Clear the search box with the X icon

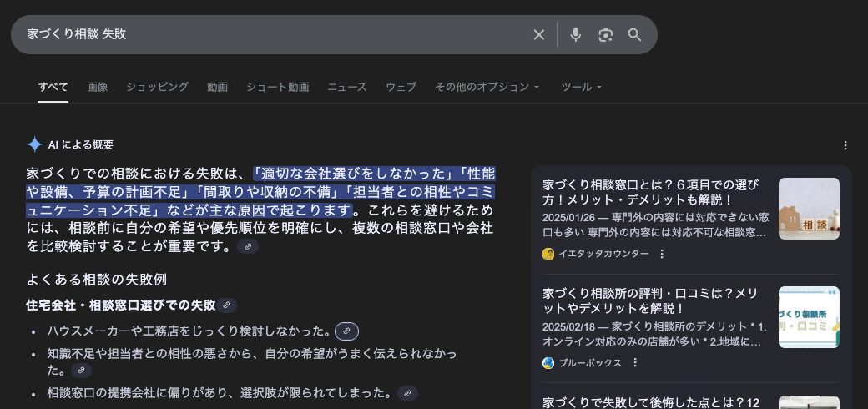point(538,35)
